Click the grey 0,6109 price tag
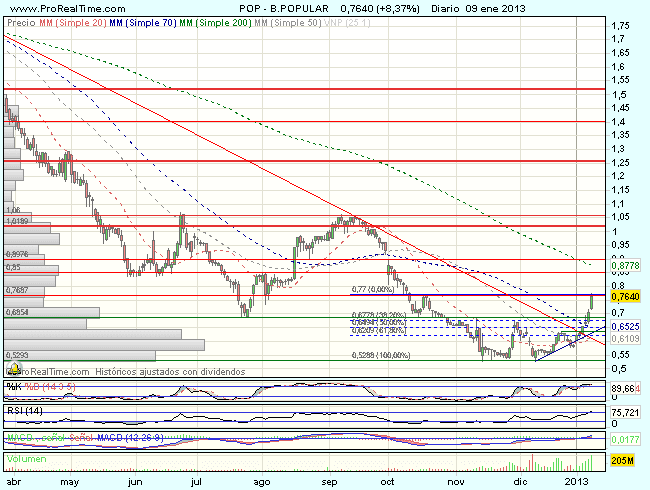Screen dimensions: 650x490 tap(626, 338)
